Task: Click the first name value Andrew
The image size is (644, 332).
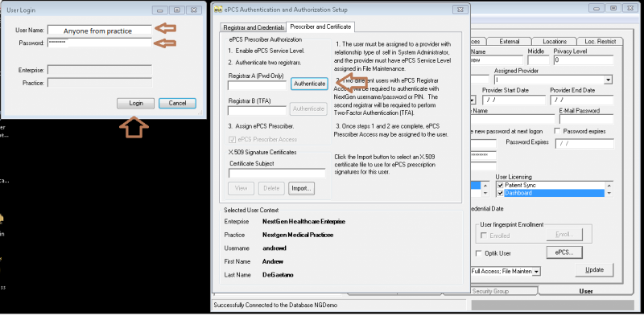Action: click(x=273, y=261)
